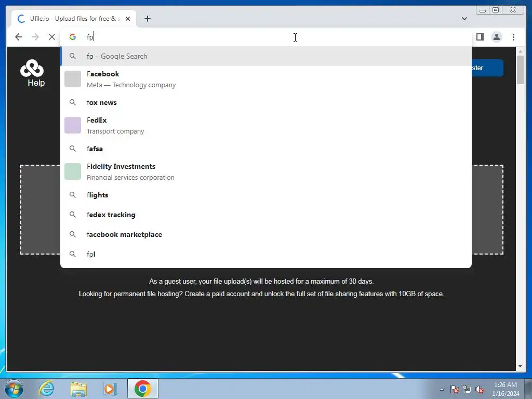
Task: Expand the tab search chevron
Action: [x=464, y=19]
